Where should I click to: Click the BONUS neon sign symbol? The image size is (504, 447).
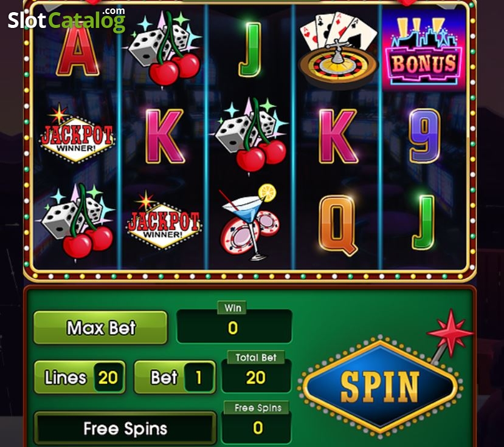coord(424,50)
